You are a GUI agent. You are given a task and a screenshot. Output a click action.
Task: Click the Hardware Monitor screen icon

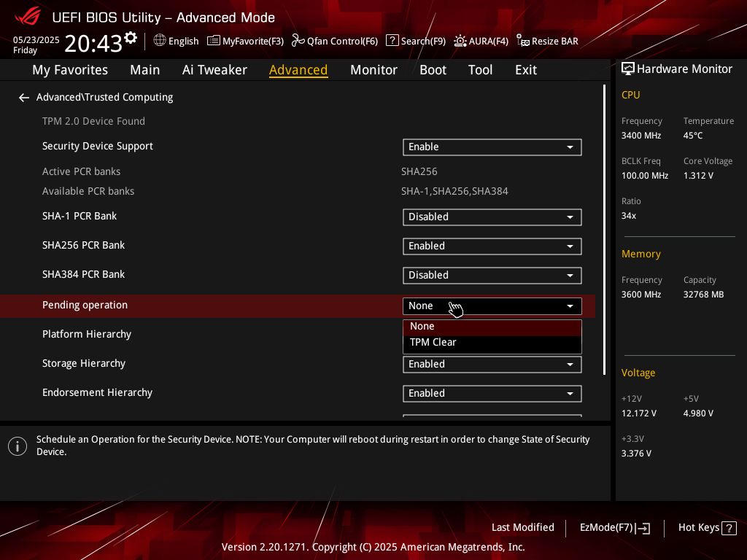628,69
